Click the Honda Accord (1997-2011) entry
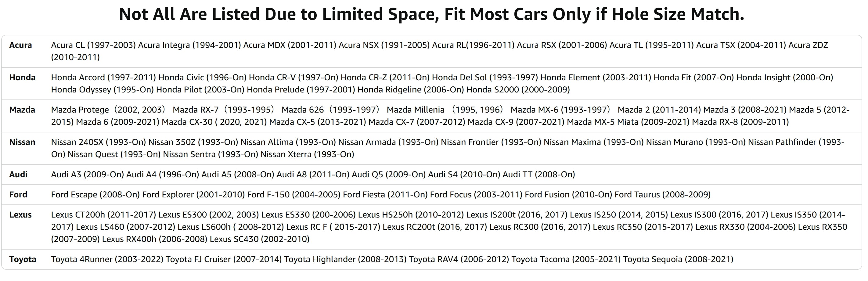The height and width of the screenshot is (281, 868). coord(103,77)
